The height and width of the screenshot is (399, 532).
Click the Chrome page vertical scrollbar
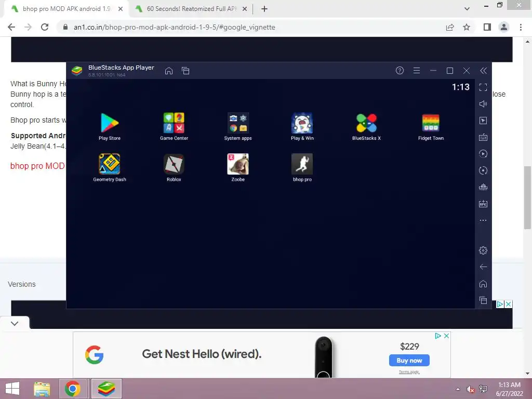point(527,197)
